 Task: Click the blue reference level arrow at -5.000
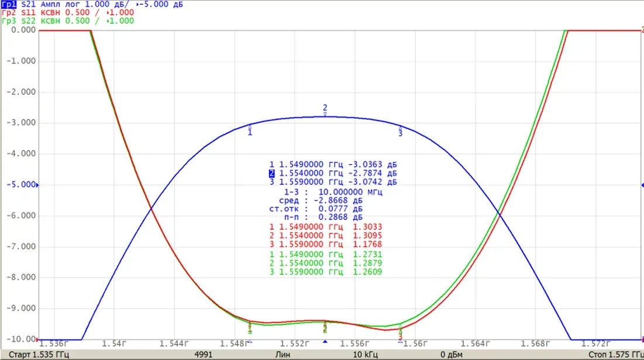pos(37,185)
